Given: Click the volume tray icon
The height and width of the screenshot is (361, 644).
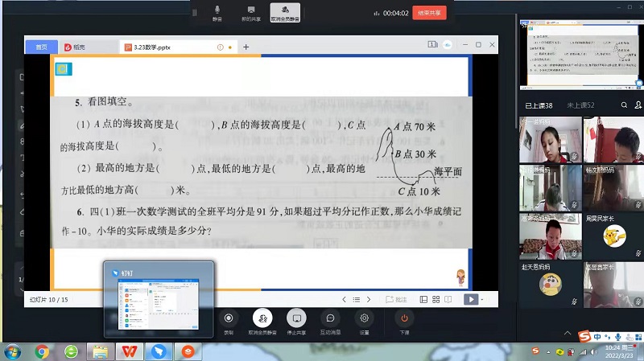Looking at the screenshot, I should coord(594,352).
